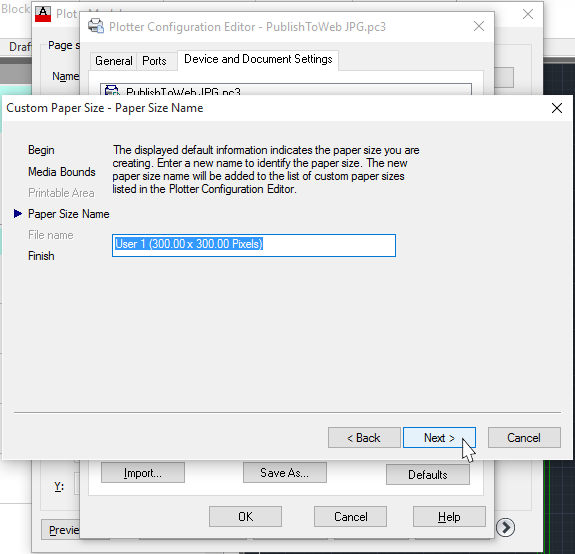575x554 pixels.
Task: Cancel the Custom Paper Size wizard
Action: 524,437
